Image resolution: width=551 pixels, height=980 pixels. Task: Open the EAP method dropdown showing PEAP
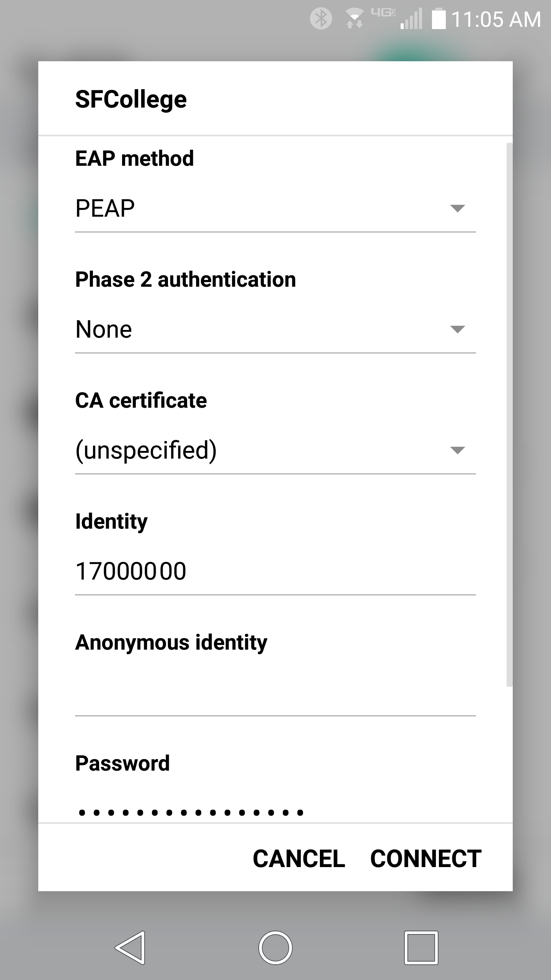[x=275, y=209]
